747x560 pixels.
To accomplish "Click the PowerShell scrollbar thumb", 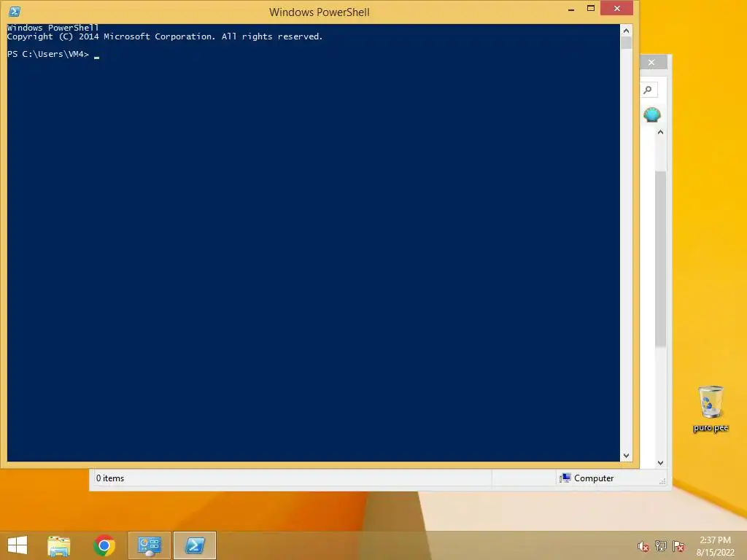I will point(626,43).
